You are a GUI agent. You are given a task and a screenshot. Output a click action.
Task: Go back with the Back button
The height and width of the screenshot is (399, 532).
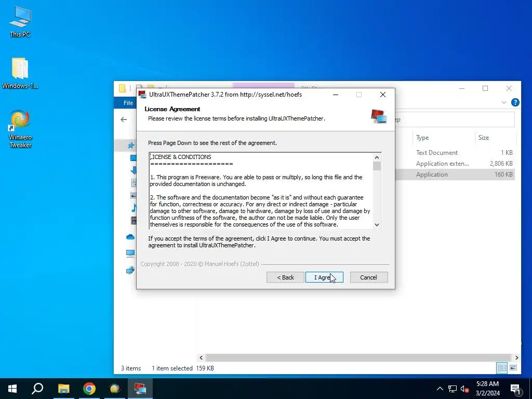(285, 277)
